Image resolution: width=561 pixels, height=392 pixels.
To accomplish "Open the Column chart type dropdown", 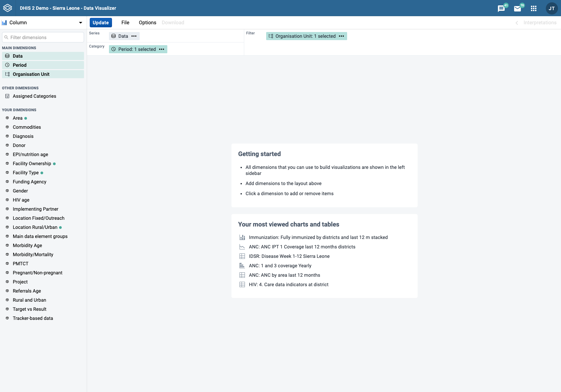I will [x=43, y=23].
